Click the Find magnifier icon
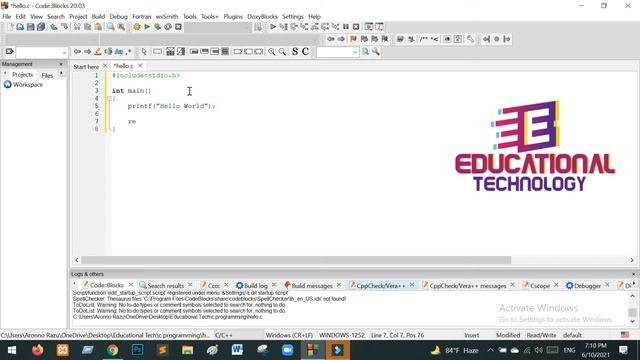 click(x=111, y=27)
